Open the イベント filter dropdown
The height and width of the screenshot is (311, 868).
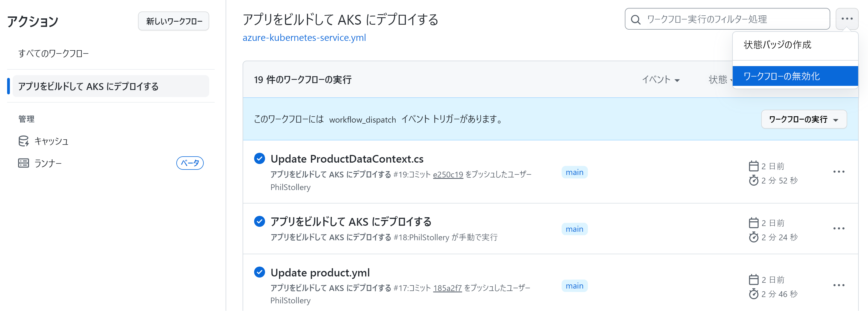[661, 80]
